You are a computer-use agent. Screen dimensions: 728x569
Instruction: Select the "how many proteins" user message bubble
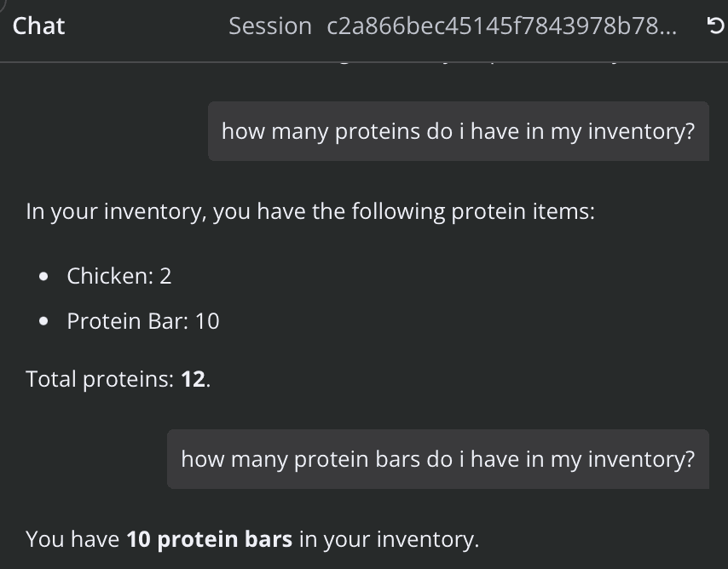[x=459, y=131]
